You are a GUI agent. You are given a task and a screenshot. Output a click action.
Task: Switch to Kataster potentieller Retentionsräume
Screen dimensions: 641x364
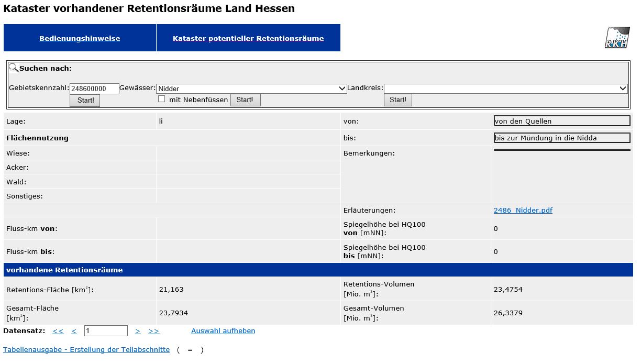click(248, 38)
